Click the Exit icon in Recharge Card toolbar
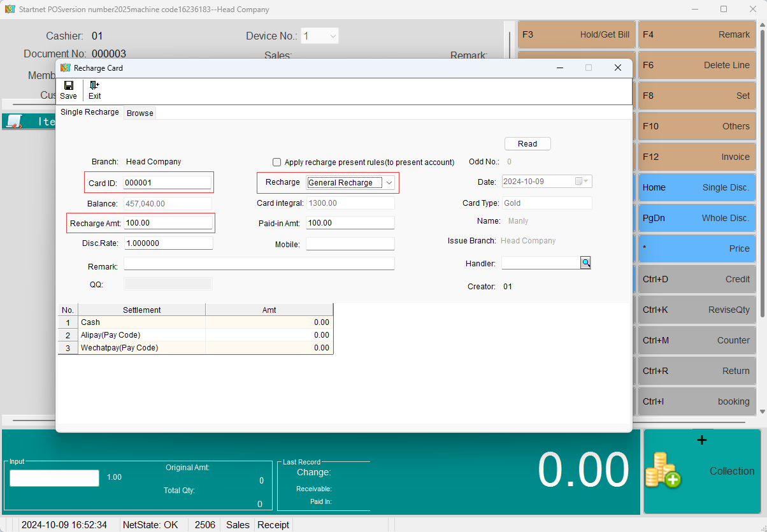Screen dimensions: 767x532 (x=94, y=85)
